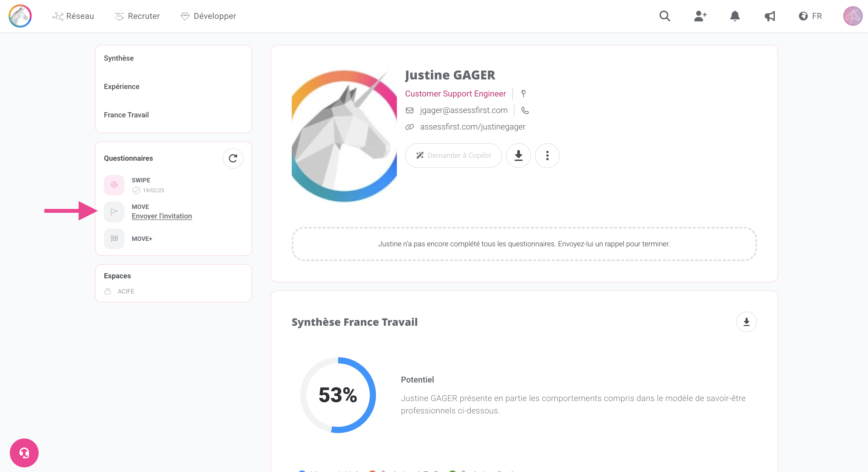This screenshot has width=868, height=472.
Task: Click the add user icon
Action: (700, 16)
